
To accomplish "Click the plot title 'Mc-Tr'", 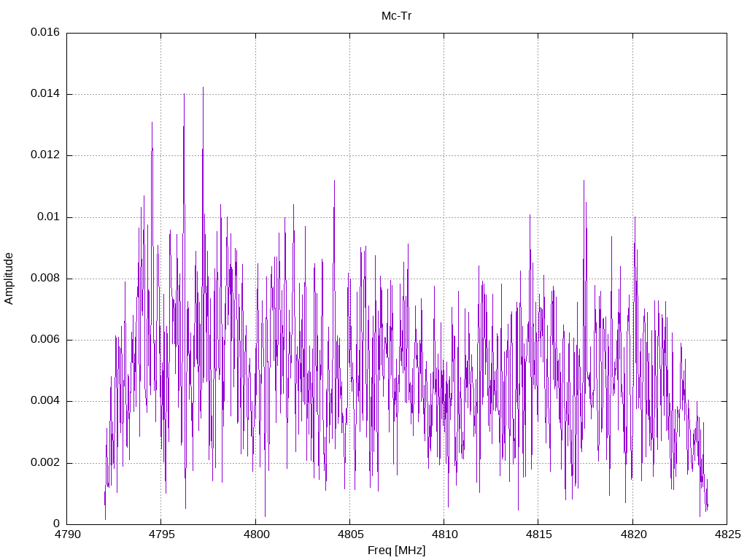I will coord(396,16).
